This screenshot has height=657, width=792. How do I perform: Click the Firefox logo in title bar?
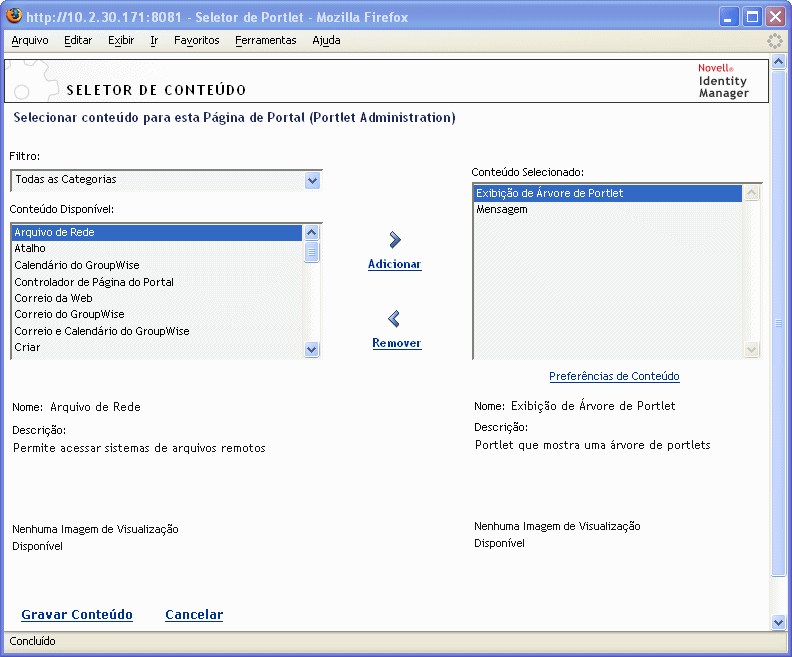tap(14, 16)
